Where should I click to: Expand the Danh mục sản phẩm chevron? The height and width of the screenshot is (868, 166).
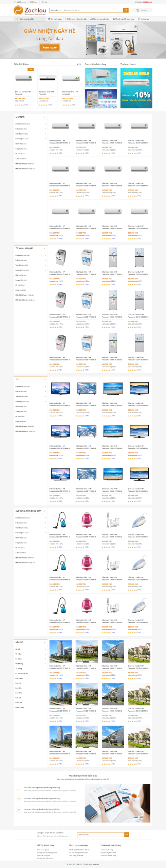click(x=43, y=19)
